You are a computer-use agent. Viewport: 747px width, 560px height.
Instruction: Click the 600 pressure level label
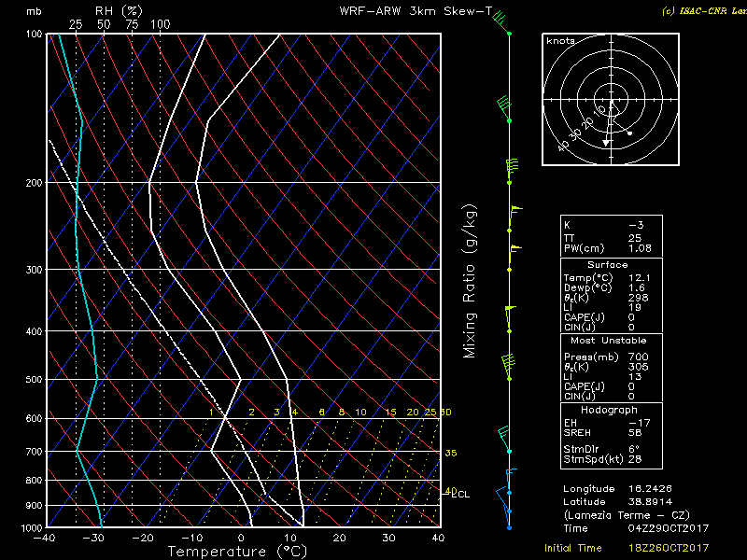pyautogui.click(x=34, y=418)
